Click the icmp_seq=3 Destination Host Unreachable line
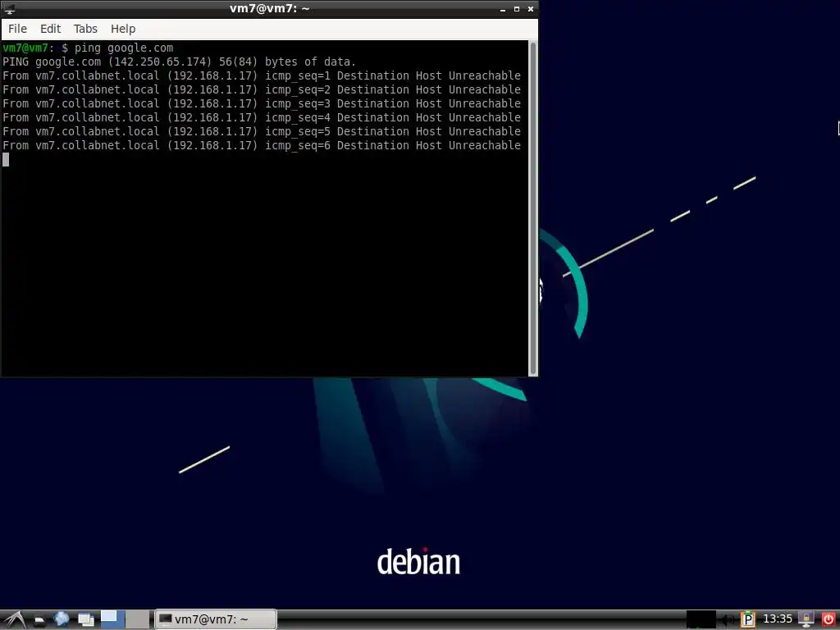Image resolution: width=840 pixels, height=630 pixels. tap(262, 104)
